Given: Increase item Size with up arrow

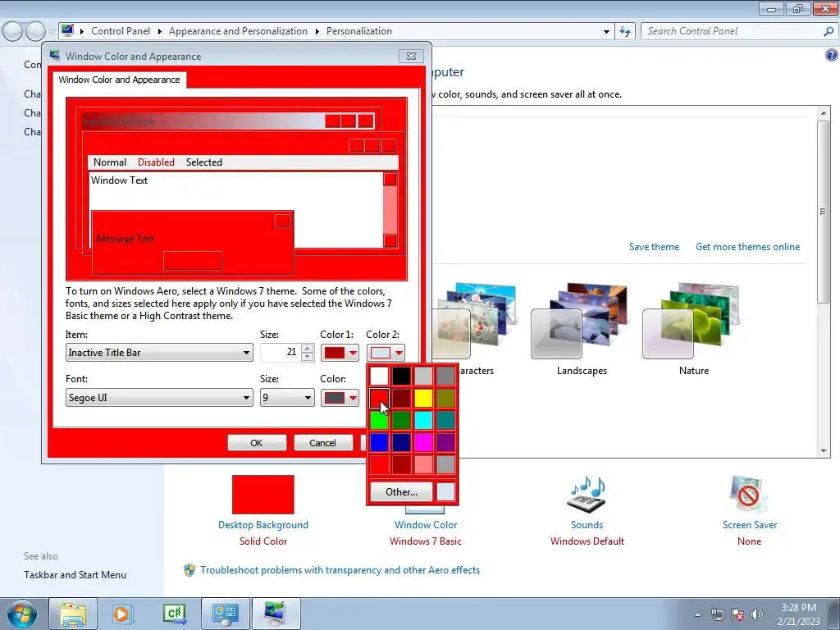Looking at the screenshot, I should coord(308,349).
